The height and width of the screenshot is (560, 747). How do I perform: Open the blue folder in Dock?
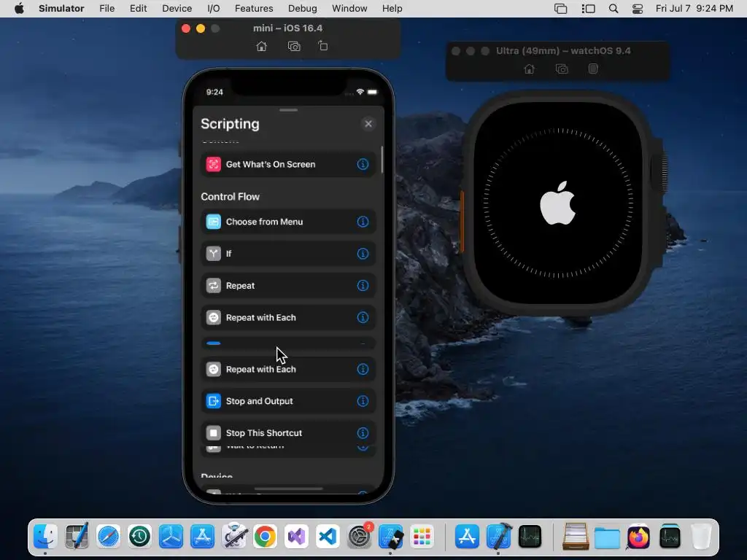pos(607,537)
